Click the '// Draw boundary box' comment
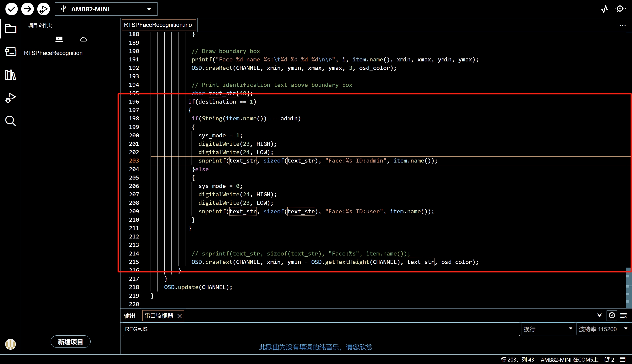Viewport: 632px width, 364px height. point(226,51)
